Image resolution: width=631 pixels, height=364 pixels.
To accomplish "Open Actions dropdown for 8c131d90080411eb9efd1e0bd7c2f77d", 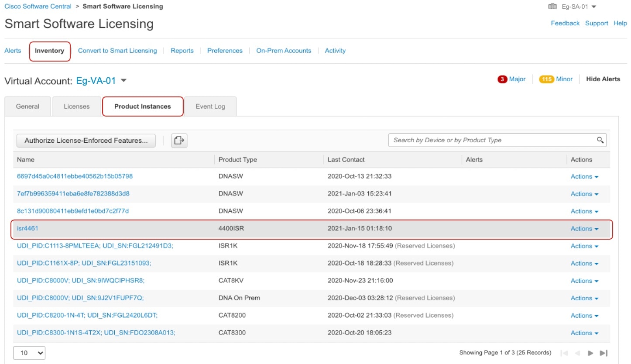I will point(584,211).
